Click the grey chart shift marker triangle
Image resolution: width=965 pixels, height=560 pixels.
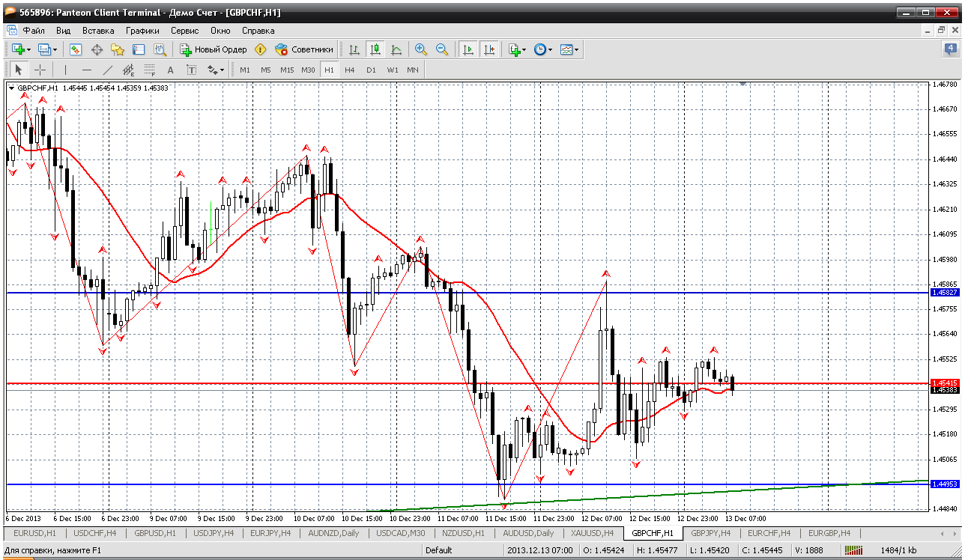point(743,85)
